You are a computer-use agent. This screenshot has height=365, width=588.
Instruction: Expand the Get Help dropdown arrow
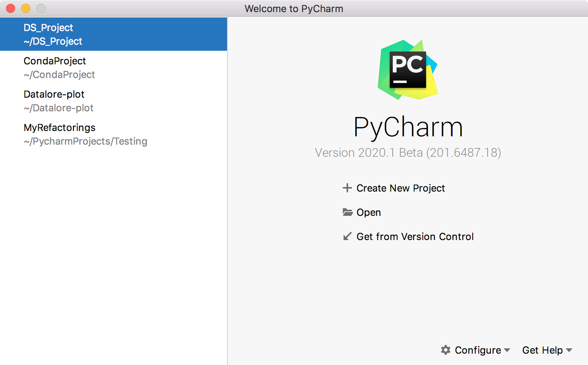[569, 350]
